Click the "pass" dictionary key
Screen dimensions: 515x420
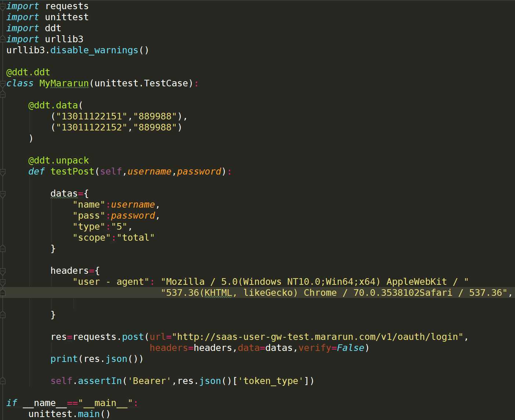tap(89, 216)
